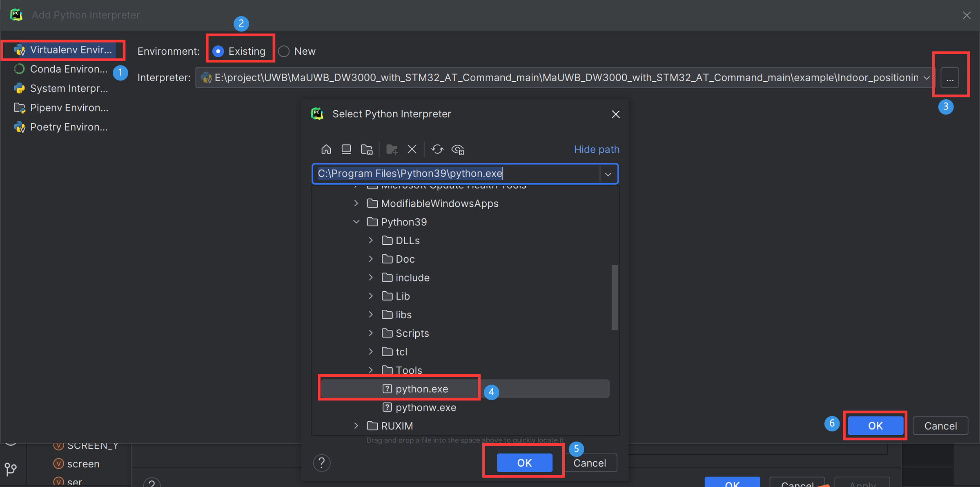The width and height of the screenshot is (980, 487).
Task: Jump to Desktop using the Desktop icon
Action: [x=346, y=149]
